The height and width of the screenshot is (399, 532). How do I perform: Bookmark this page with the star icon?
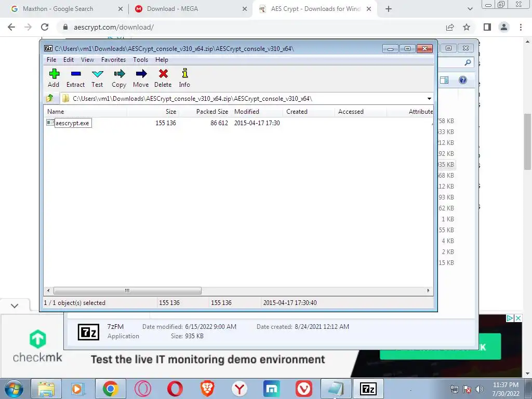467,27
